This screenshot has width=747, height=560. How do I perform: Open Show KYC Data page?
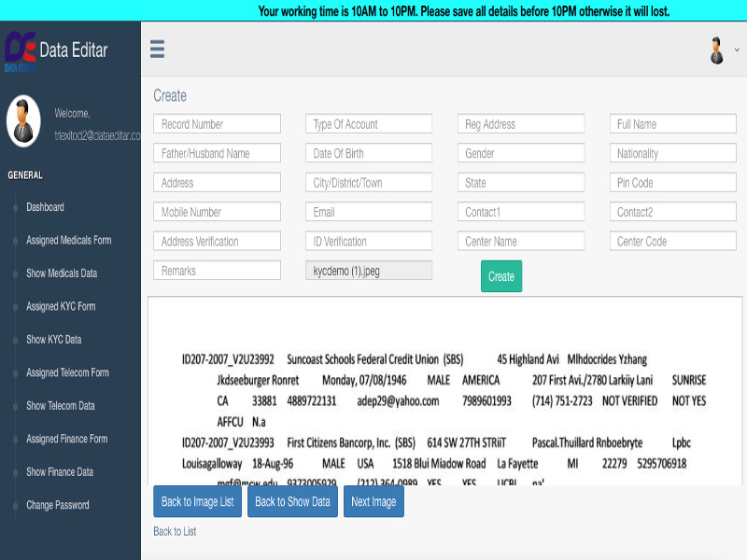pos(53,340)
